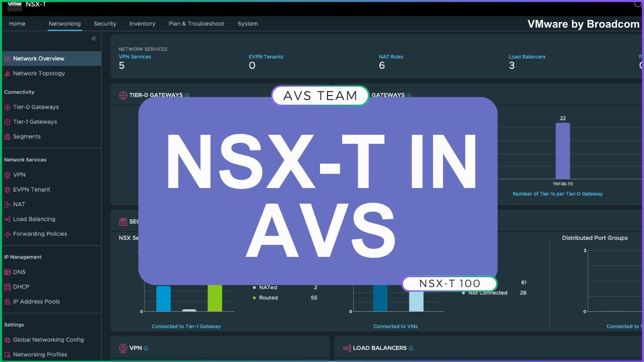Click the Load Balancers summary link

pyautogui.click(x=527, y=57)
